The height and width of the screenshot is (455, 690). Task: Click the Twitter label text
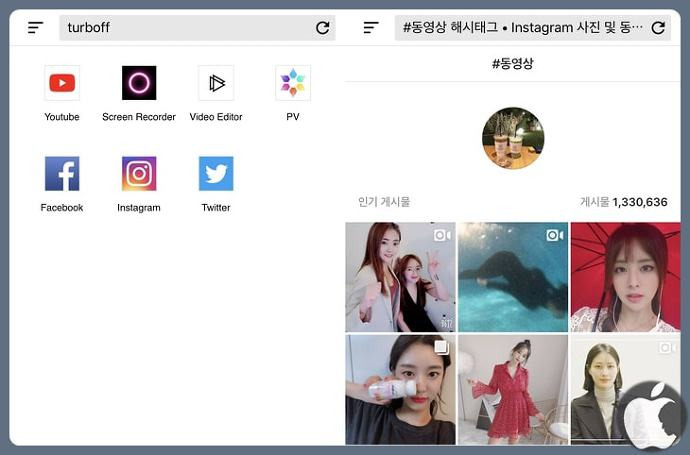216,207
